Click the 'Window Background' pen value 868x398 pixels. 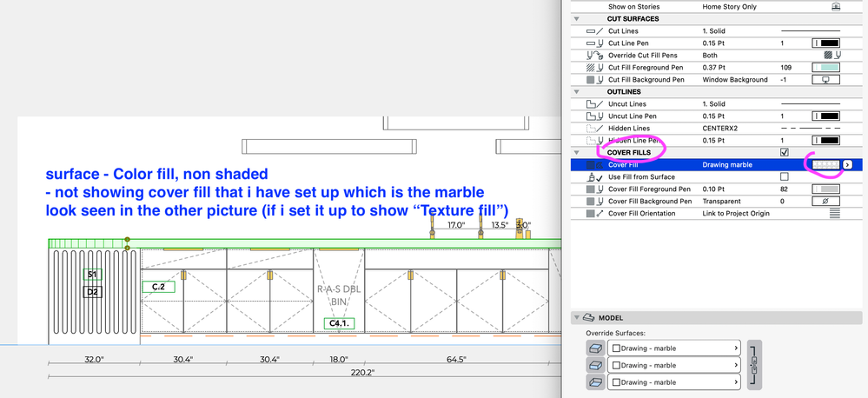click(734, 80)
